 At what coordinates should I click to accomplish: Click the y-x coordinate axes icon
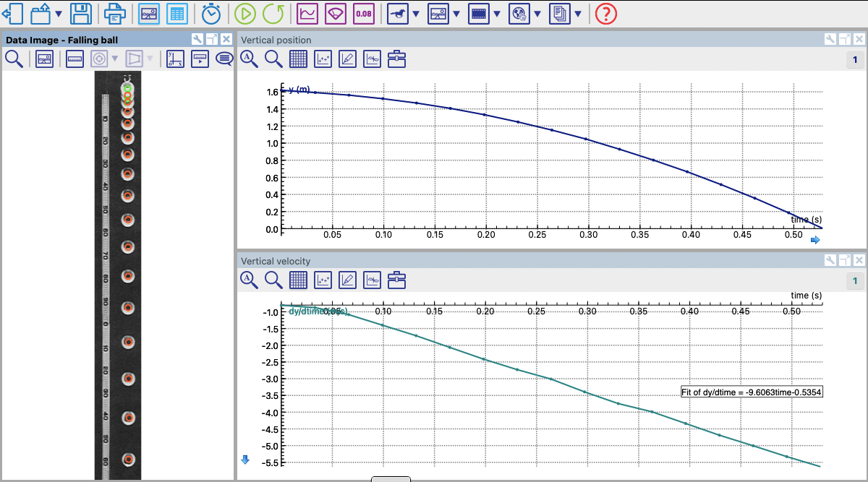tap(174, 59)
